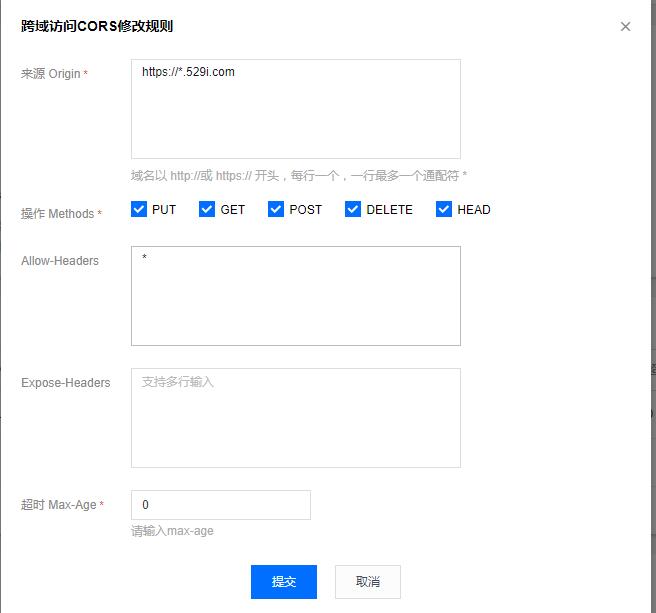Click the Allow-Headers field label
656x613 pixels.
click(60, 261)
